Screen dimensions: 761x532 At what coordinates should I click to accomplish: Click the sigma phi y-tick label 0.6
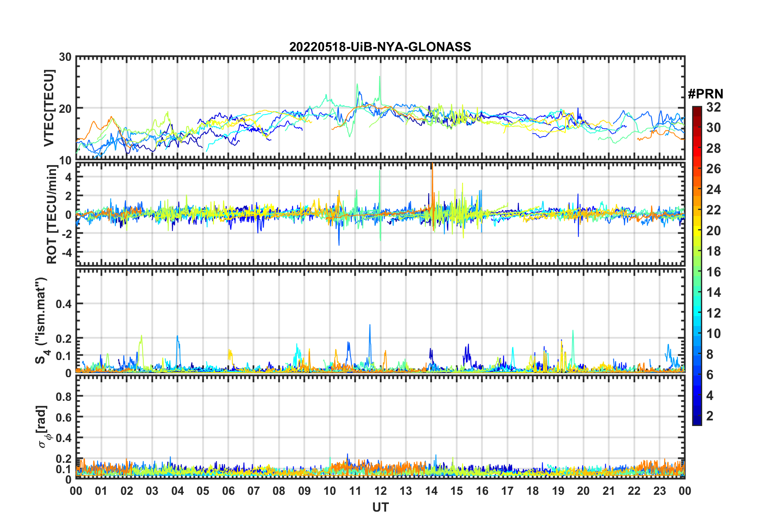tap(64, 417)
